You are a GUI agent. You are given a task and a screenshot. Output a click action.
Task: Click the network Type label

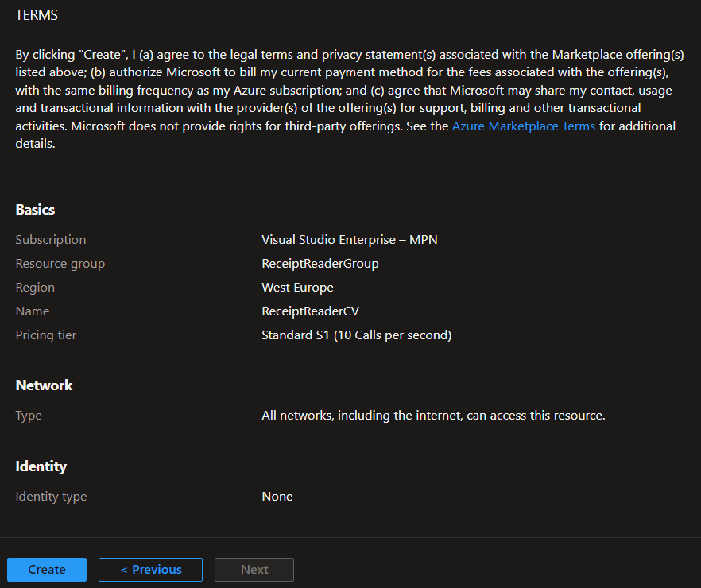pos(29,415)
